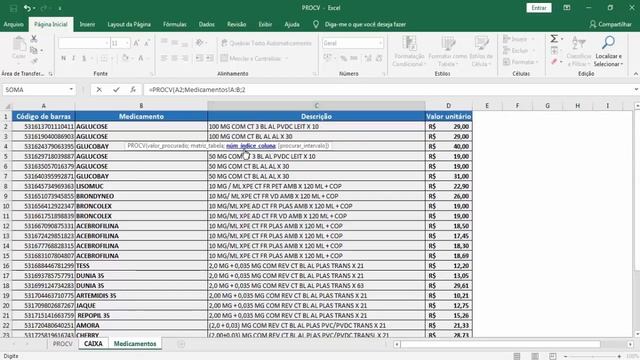Expand the formula bar chevron
Viewport: 640px width, 360px height.
pyautogui.click(x=636, y=89)
